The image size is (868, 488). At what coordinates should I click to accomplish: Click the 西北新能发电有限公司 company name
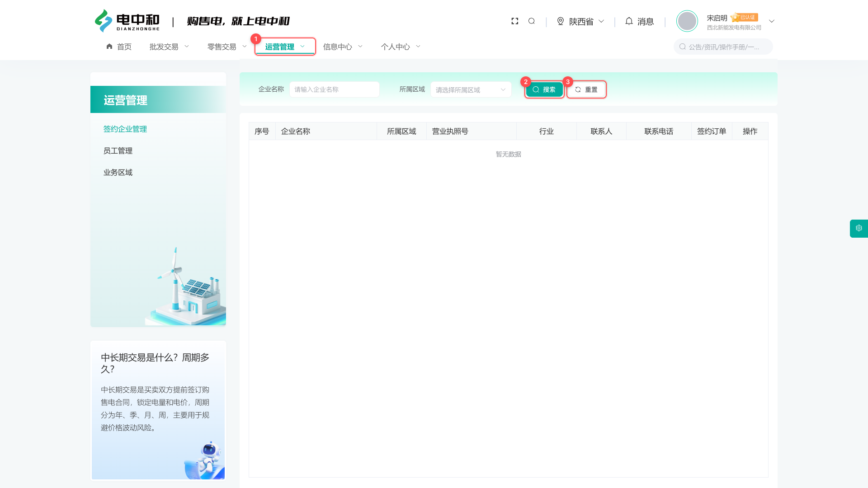pyautogui.click(x=734, y=28)
